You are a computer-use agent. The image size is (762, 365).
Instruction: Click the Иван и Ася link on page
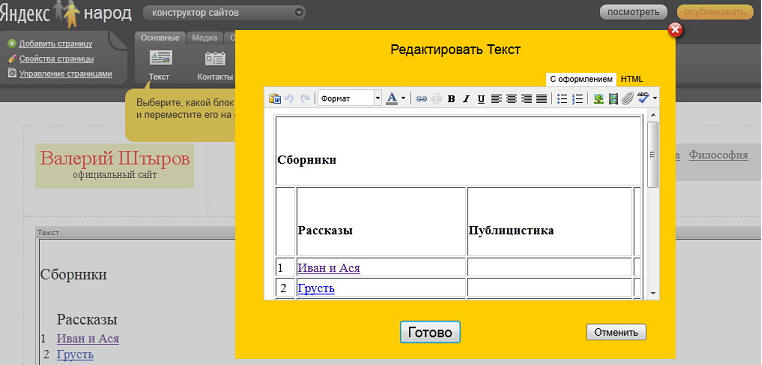(x=88, y=338)
